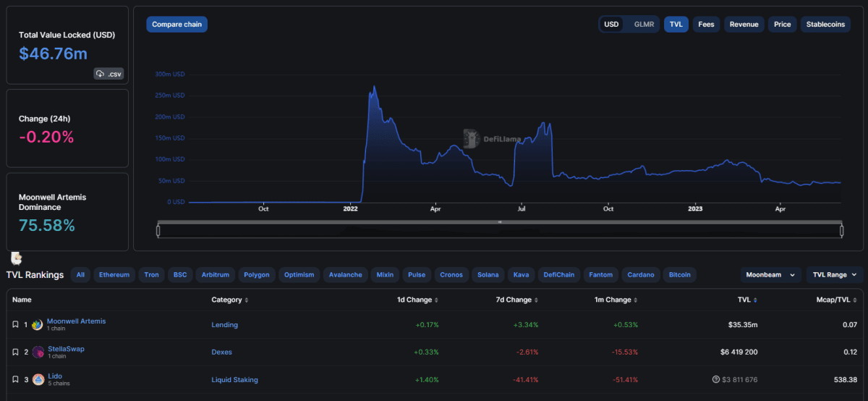This screenshot has width=868, height=401.
Task: Open Moonwell Artemis protocol page
Action: [76, 321]
